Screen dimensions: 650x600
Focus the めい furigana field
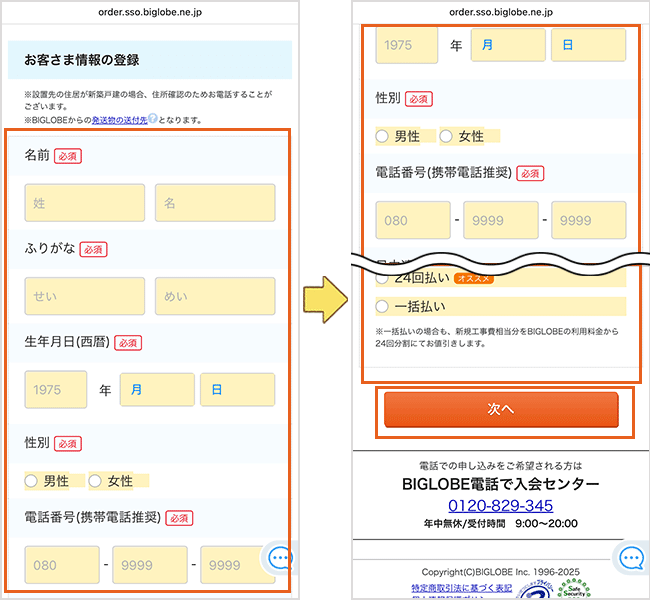point(215,296)
